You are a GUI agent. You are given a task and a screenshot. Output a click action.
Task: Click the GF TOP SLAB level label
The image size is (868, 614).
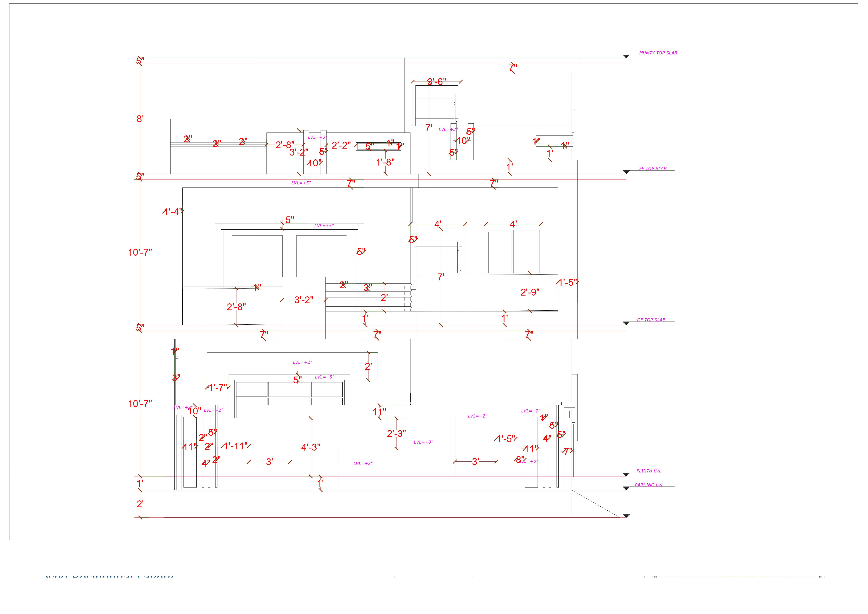point(651,320)
